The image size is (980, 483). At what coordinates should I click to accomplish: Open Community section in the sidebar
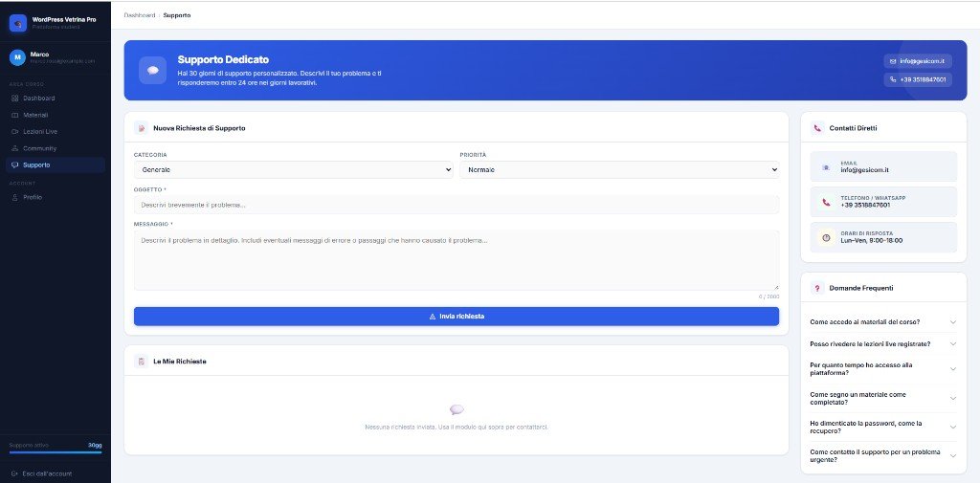click(56, 148)
